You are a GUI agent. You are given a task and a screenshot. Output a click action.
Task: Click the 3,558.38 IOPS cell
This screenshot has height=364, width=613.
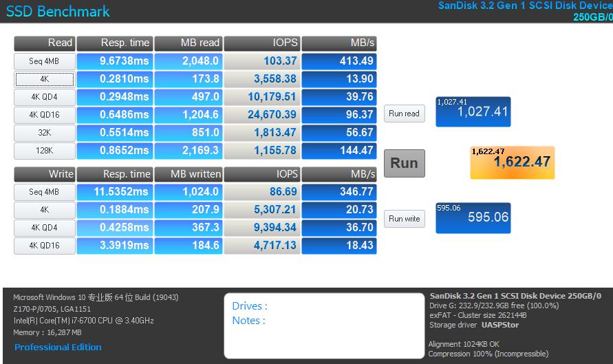262,79
